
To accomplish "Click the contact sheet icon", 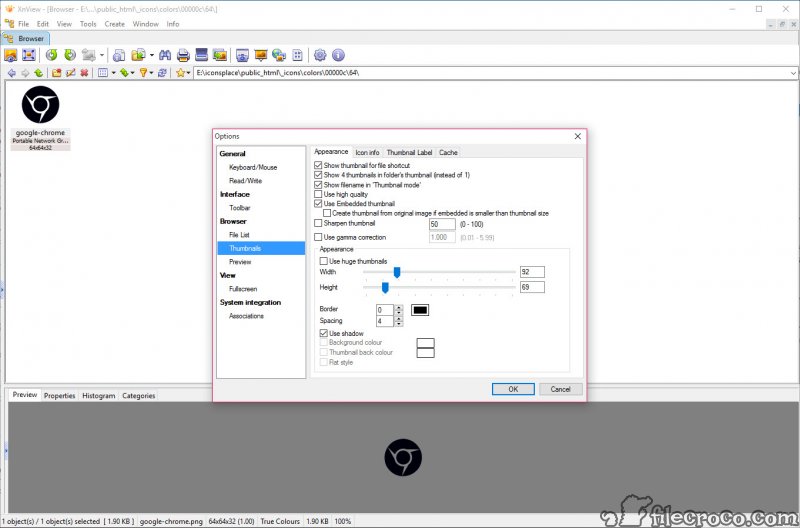I will tap(297, 55).
